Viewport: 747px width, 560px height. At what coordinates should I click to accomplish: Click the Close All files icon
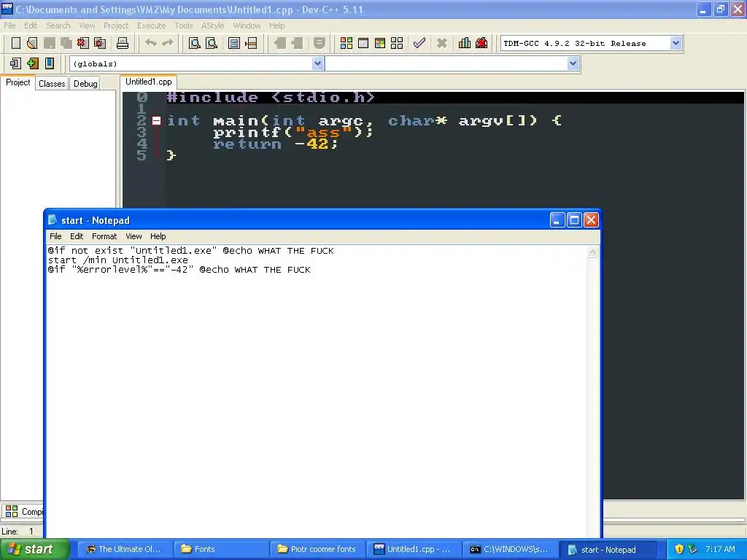pos(100,43)
